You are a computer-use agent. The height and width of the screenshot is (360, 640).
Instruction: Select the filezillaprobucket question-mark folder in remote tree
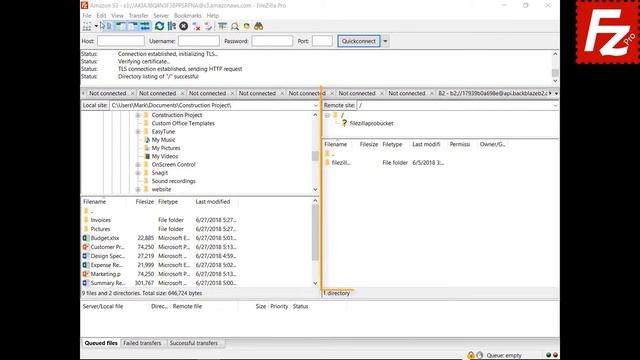click(x=367, y=123)
